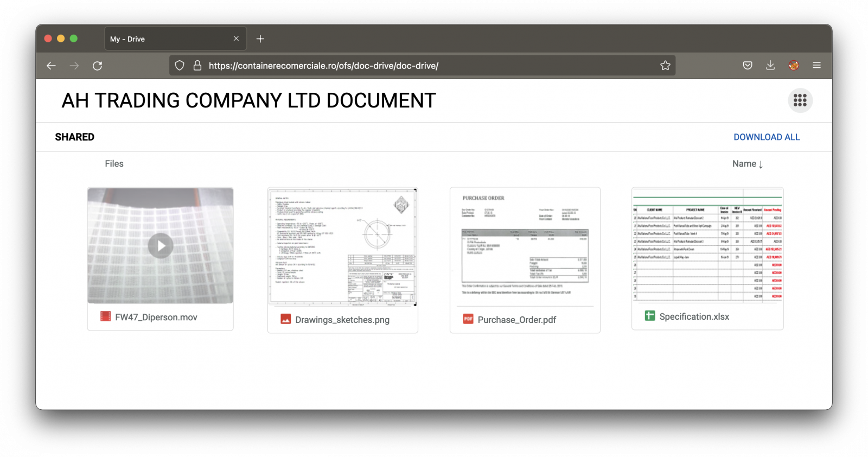Click the Pocket save icon
868x457 pixels.
748,66
